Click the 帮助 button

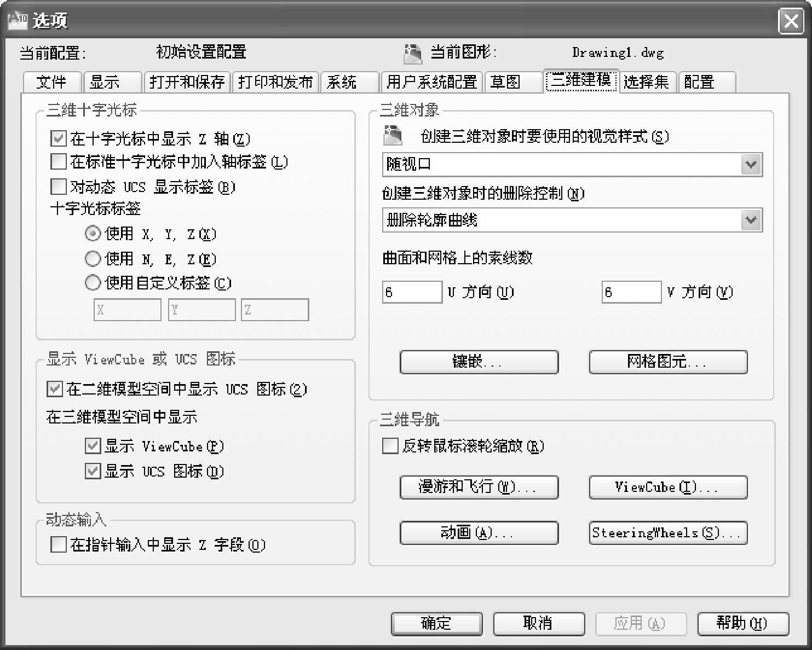coord(743,623)
